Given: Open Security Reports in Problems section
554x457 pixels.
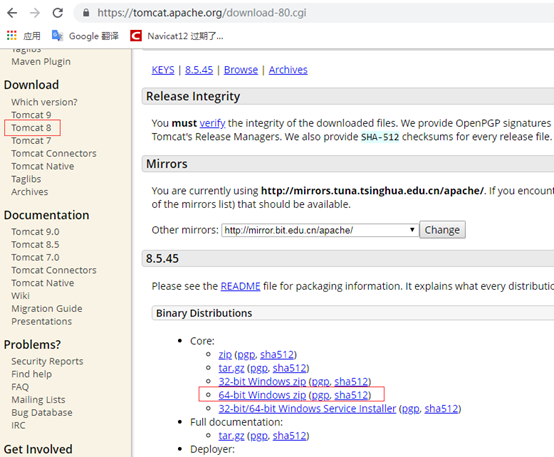Looking at the screenshot, I should 47,361.
